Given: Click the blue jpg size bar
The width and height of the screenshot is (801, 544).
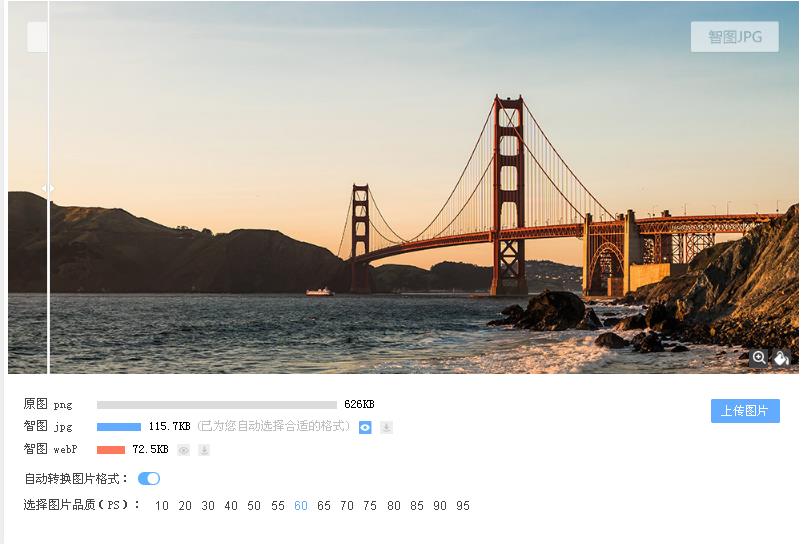Looking at the screenshot, I should [x=119, y=427].
